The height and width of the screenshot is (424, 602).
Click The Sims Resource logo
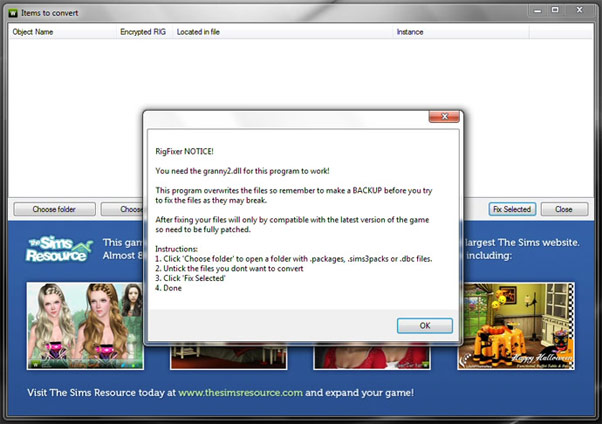pyautogui.click(x=56, y=248)
